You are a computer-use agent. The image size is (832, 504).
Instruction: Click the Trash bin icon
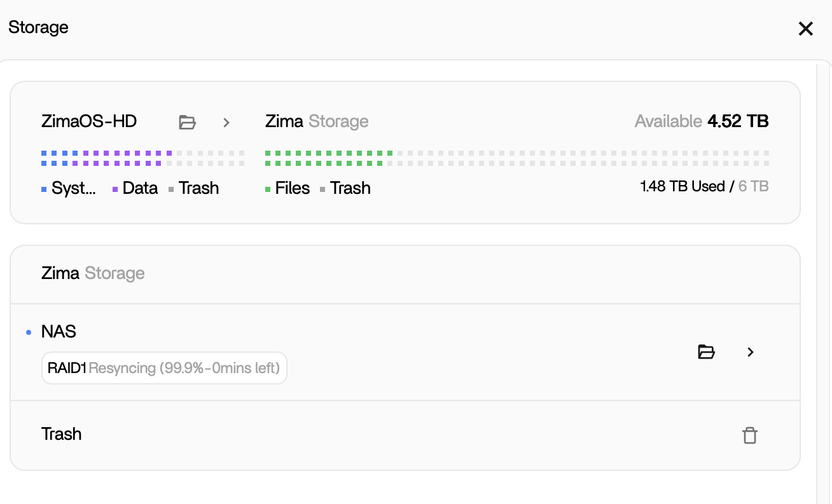(750, 435)
